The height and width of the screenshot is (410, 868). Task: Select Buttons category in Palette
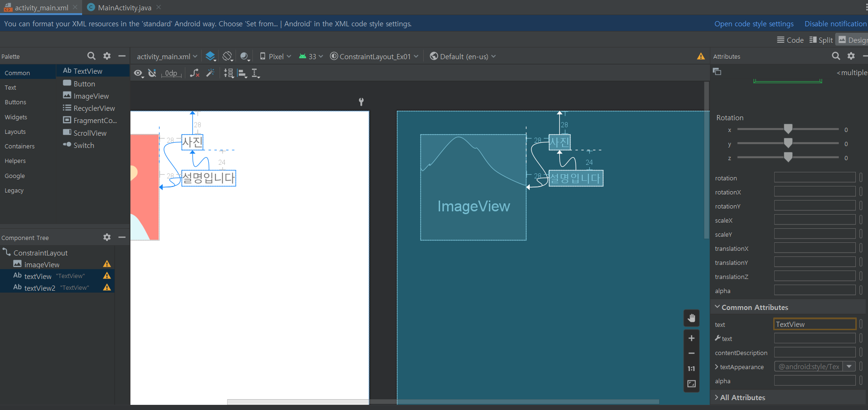pyautogui.click(x=15, y=102)
